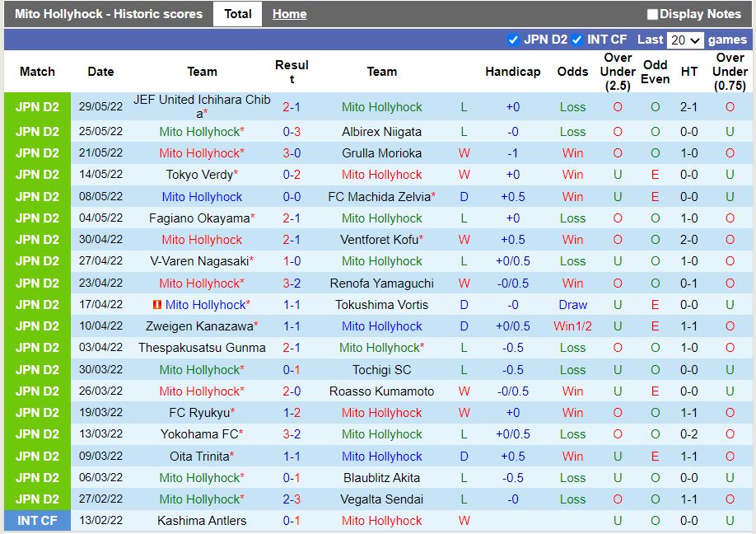Click the 2-3 score against Vegalta Sendai
756x534 pixels.
(292, 499)
